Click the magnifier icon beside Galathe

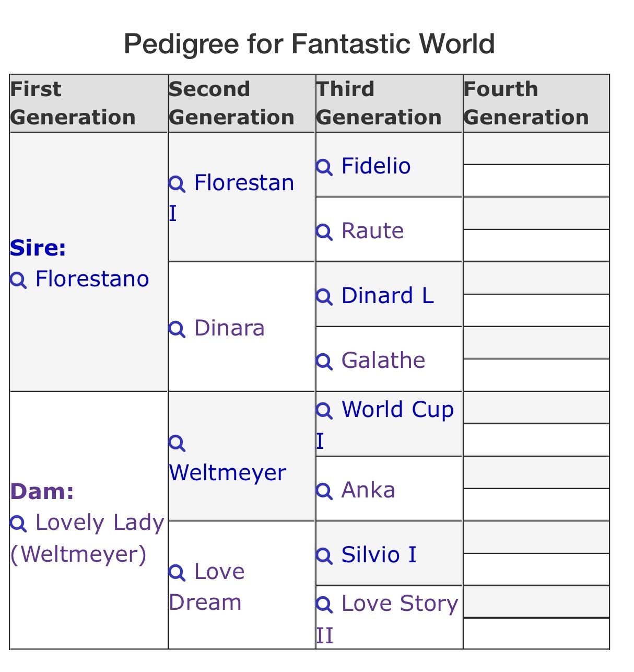[x=324, y=362]
